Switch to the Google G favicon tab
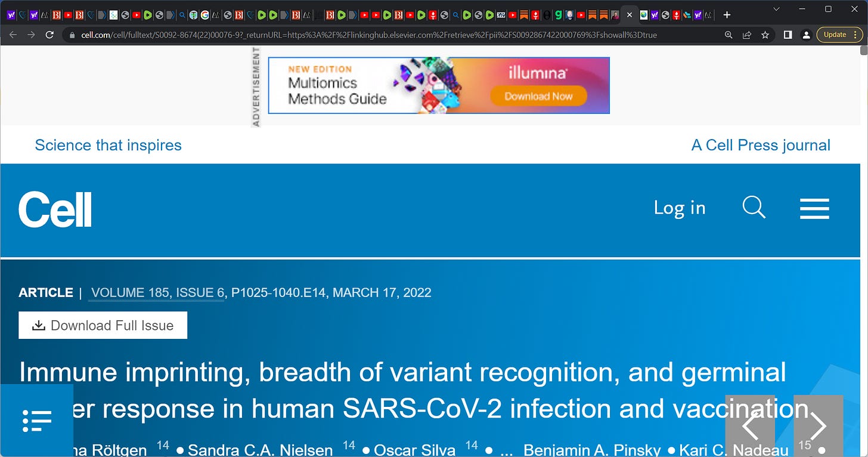 point(204,14)
